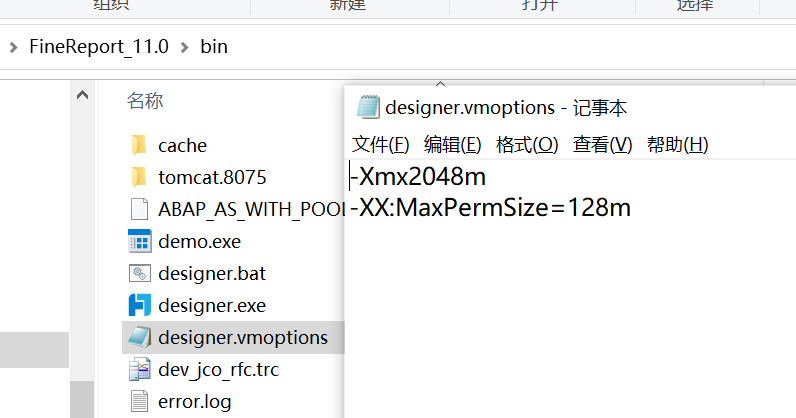This screenshot has width=796, height=418.
Task: Select the dev_jco_rfc.trc file icon
Action: (x=139, y=369)
